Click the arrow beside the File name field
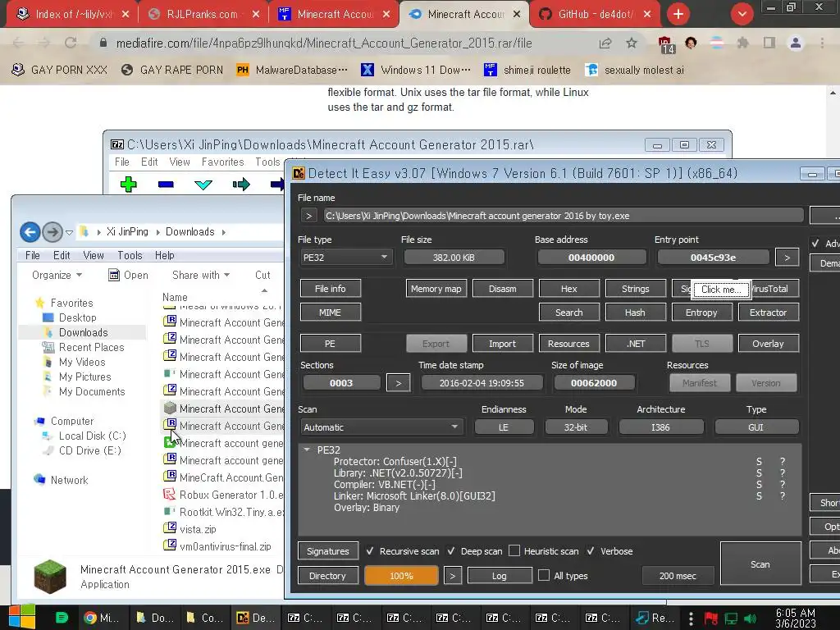840x630 pixels. tap(309, 216)
